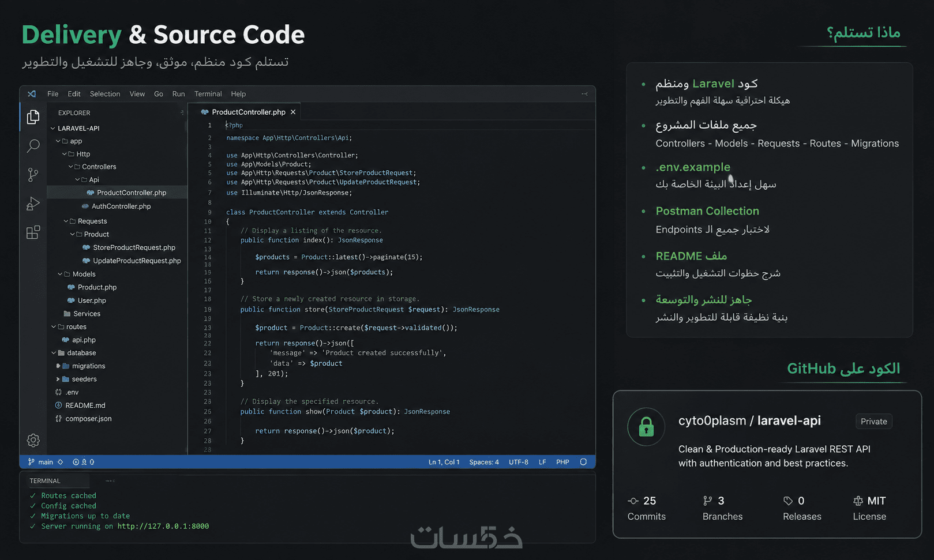Collapse the Http folder
Viewport: 934px width, 560px height.
pyautogui.click(x=65, y=154)
